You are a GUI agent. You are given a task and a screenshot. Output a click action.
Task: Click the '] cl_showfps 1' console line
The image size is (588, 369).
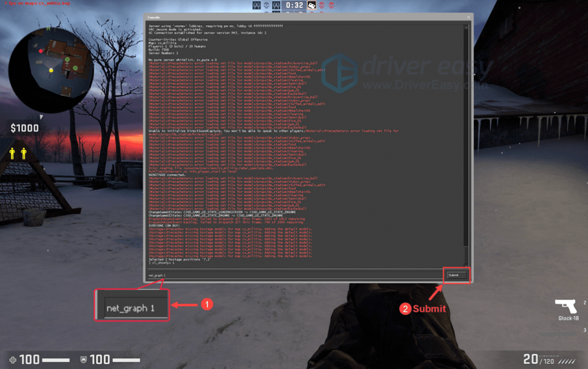click(x=161, y=263)
